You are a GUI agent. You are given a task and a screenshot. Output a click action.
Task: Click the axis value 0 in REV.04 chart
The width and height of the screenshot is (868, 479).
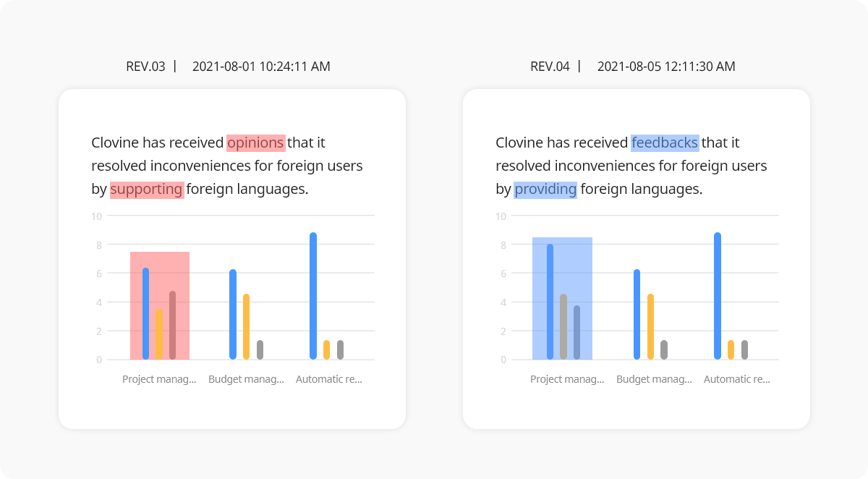(503, 360)
